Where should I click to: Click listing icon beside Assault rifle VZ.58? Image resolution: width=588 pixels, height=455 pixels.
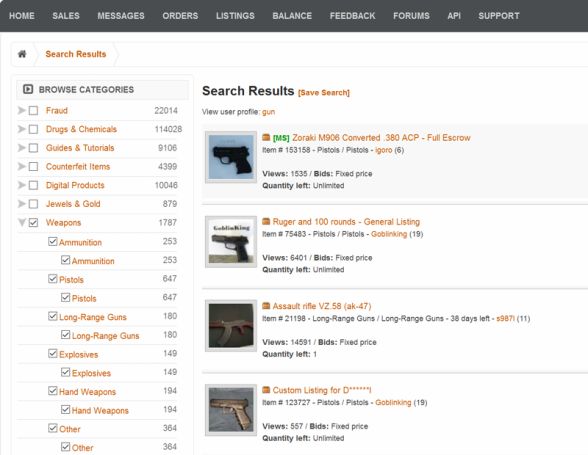coord(266,306)
